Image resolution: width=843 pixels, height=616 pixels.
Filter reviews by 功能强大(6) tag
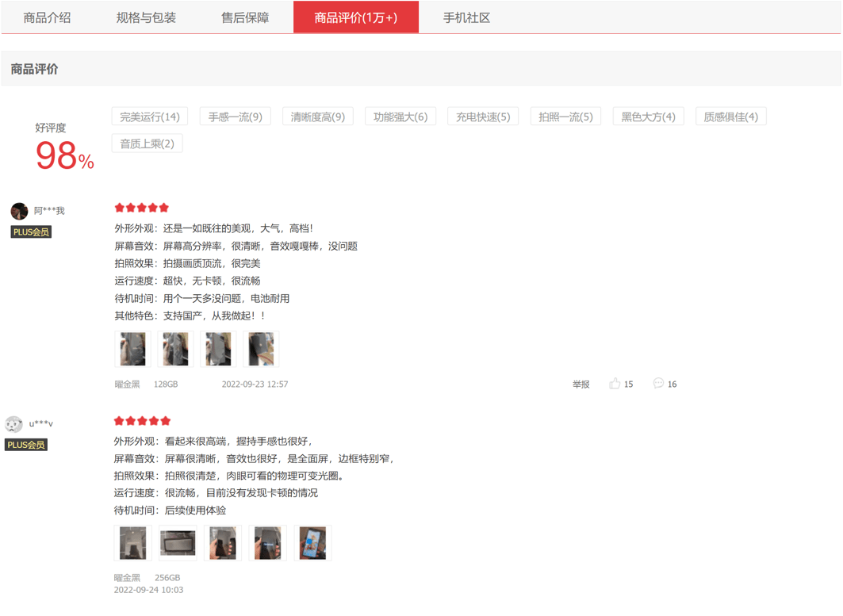pyautogui.click(x=400, y=117)
